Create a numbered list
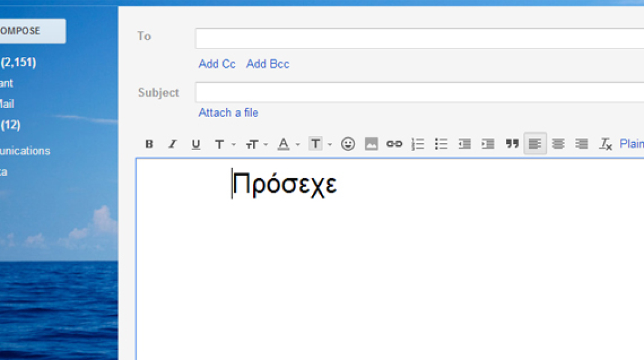The height and width of the screenshot is (360, 644). pyautogui.click(x=418, y=144)
